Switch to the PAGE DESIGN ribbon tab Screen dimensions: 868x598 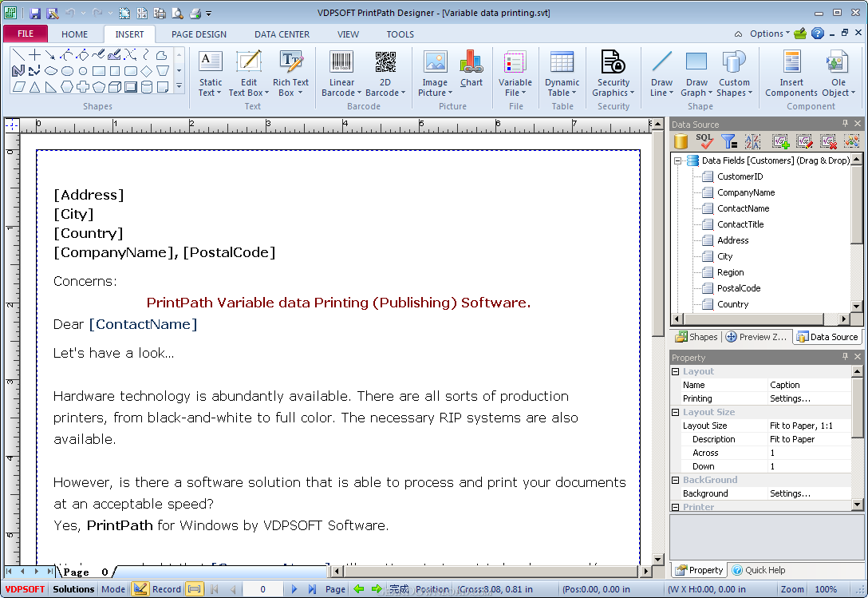tap(199, 34)
